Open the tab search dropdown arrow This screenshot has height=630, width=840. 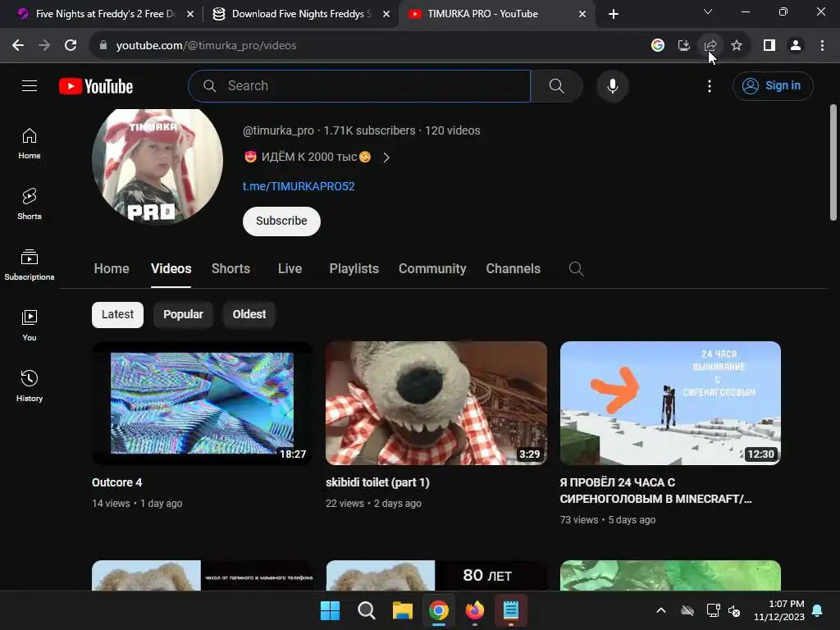pyautogui.click(x=708, y=11)
